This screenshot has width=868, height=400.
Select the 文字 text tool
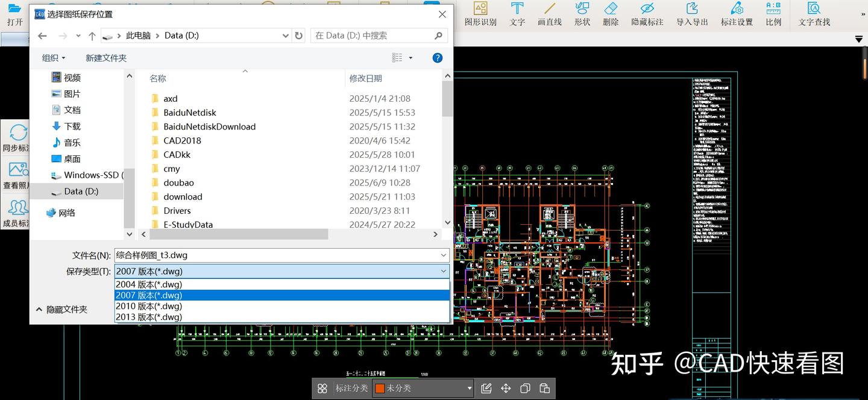[x=517, y=13]
